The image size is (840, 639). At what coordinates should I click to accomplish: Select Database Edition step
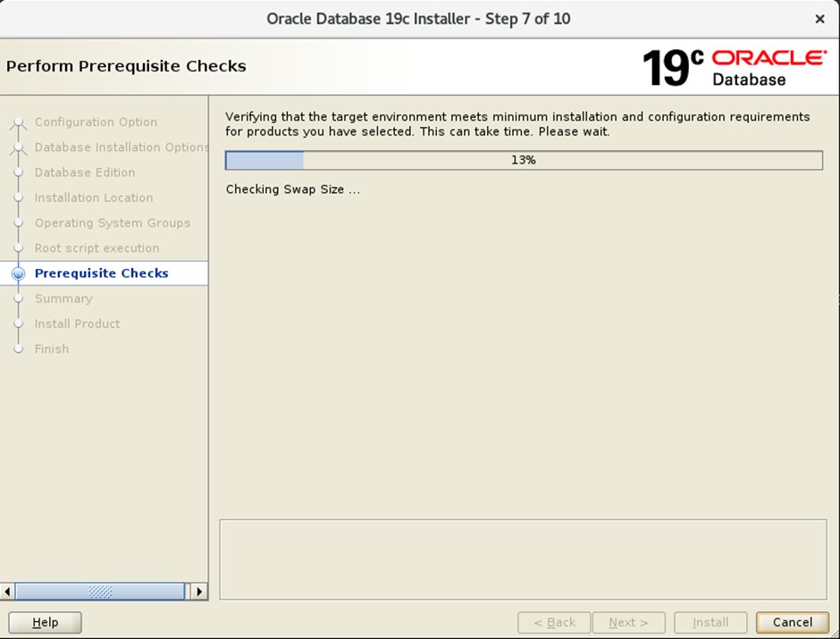85,172
